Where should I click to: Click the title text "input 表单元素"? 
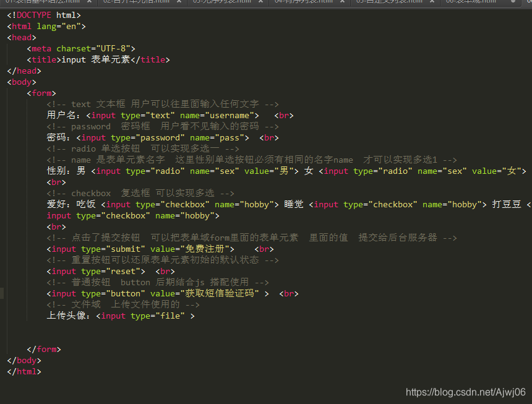pyautogui.click(x=96, y=59)
